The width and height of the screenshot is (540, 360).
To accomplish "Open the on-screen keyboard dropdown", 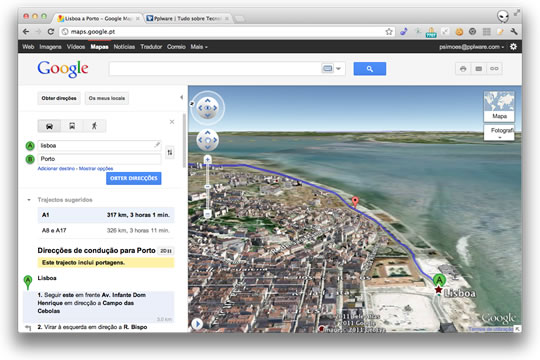I will (339, 69).
